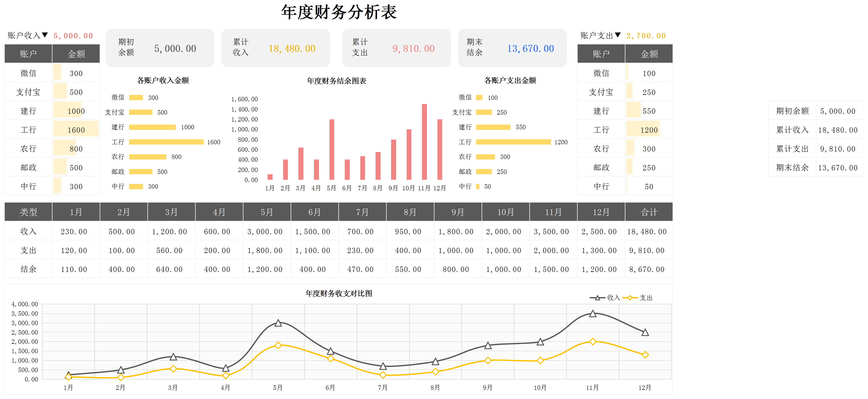Select the 11月 bar in 年度财务结余图表

coord(424,142)
